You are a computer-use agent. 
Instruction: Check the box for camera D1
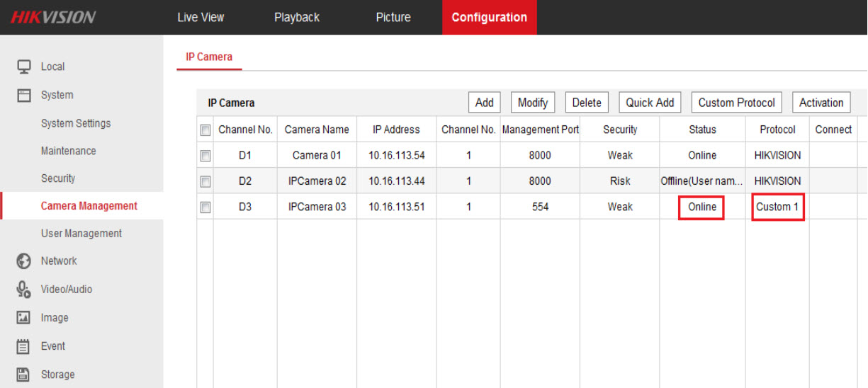coord(205,156)
